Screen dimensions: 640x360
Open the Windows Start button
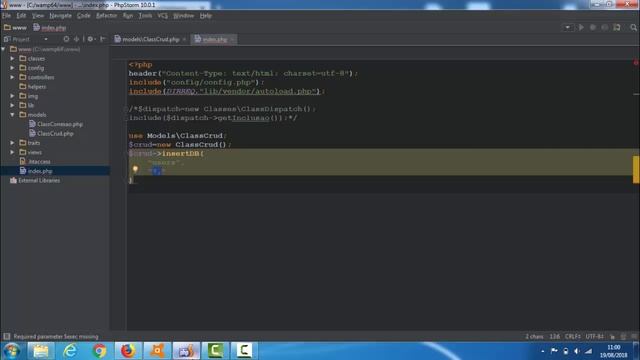click(x=11, y=351)
